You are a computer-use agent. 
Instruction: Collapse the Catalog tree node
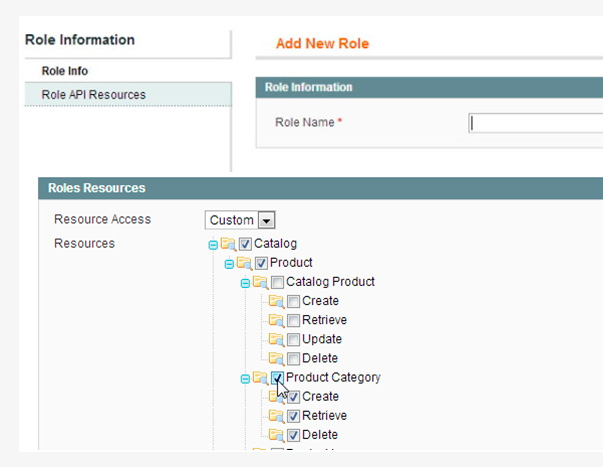pos(213,245)
